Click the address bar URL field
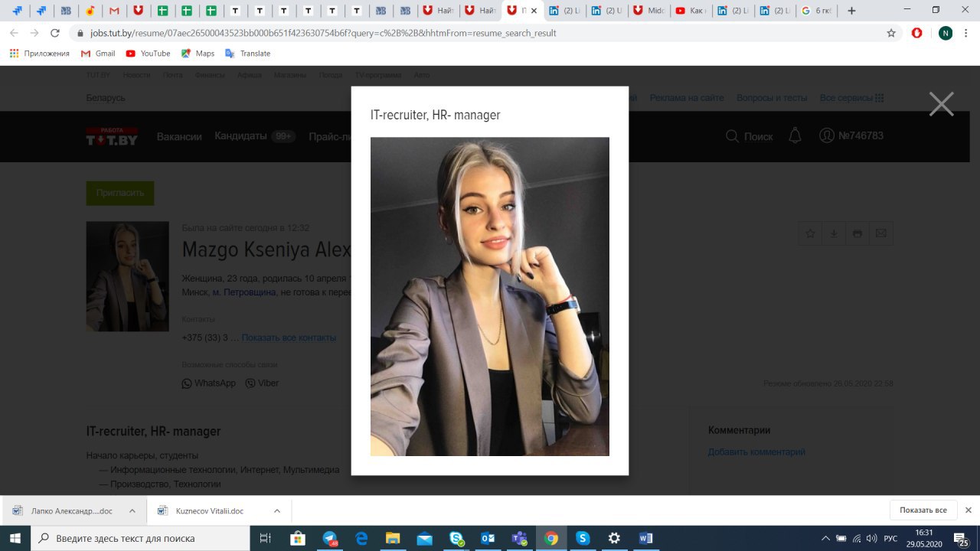The height and width of the screenshot is (551, 980). pos(475,33)
